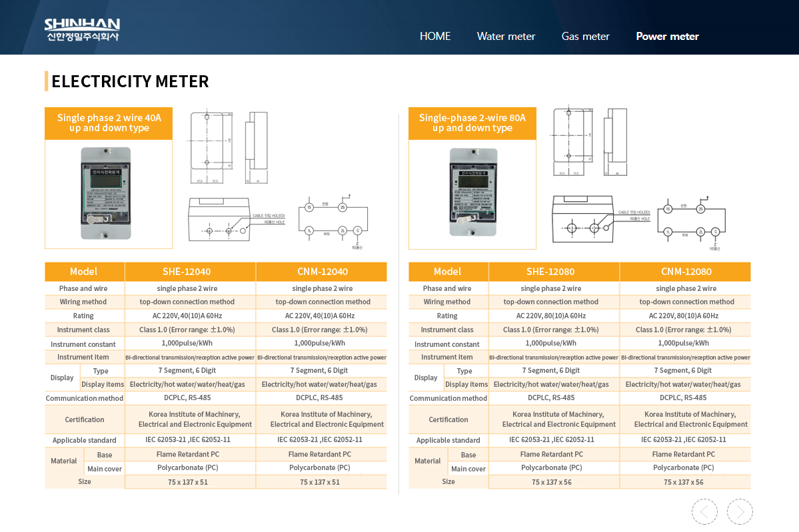Click IEC 62053-21 standard under CNM-12080

pos(683,439)
